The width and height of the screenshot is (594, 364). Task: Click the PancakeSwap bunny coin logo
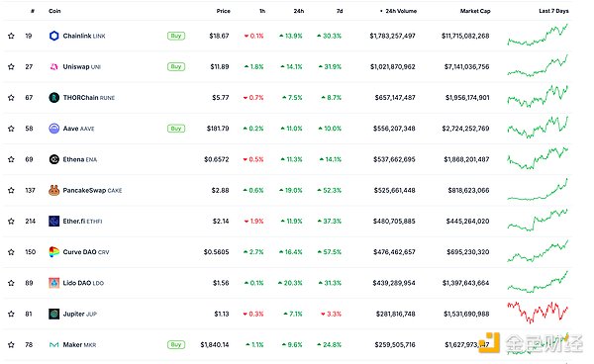54,190
